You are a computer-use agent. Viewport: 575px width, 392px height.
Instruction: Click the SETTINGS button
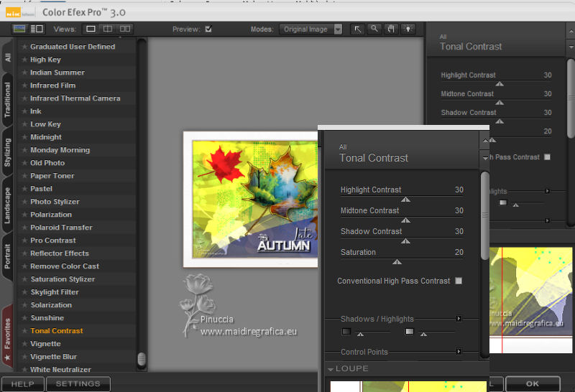point(78,383)
